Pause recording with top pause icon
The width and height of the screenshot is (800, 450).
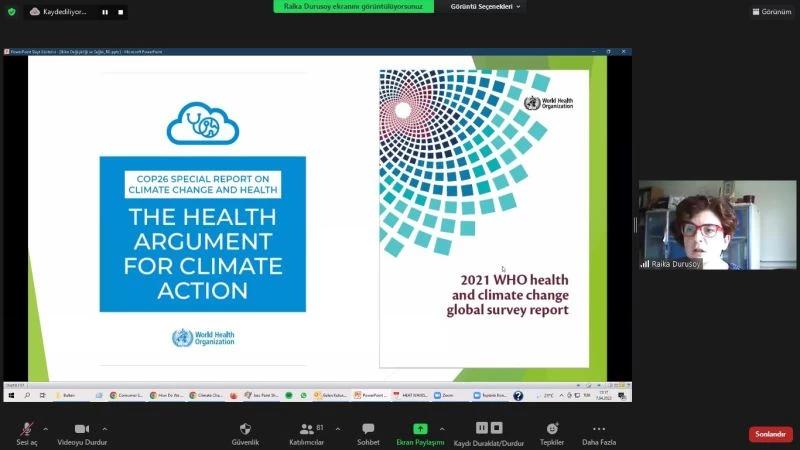click(105, 12)
